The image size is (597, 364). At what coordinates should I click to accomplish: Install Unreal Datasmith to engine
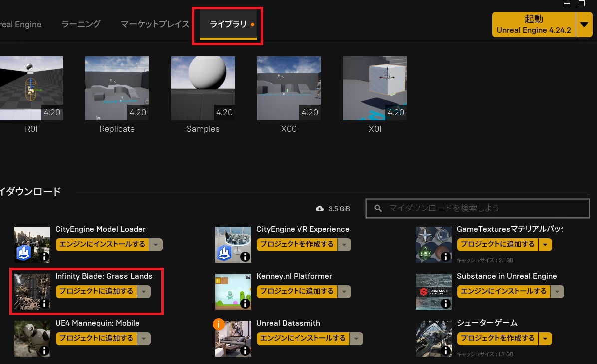coord(302,338)
